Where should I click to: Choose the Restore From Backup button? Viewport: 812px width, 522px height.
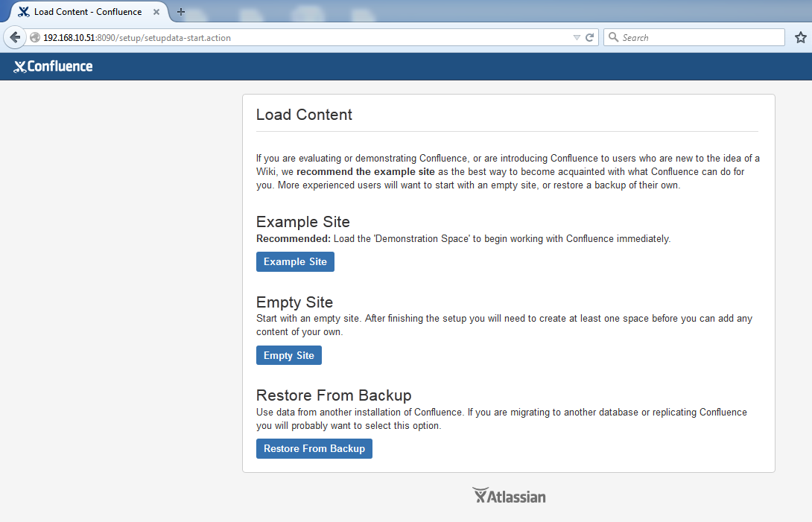pyautogui.click(x=314, y=448)
